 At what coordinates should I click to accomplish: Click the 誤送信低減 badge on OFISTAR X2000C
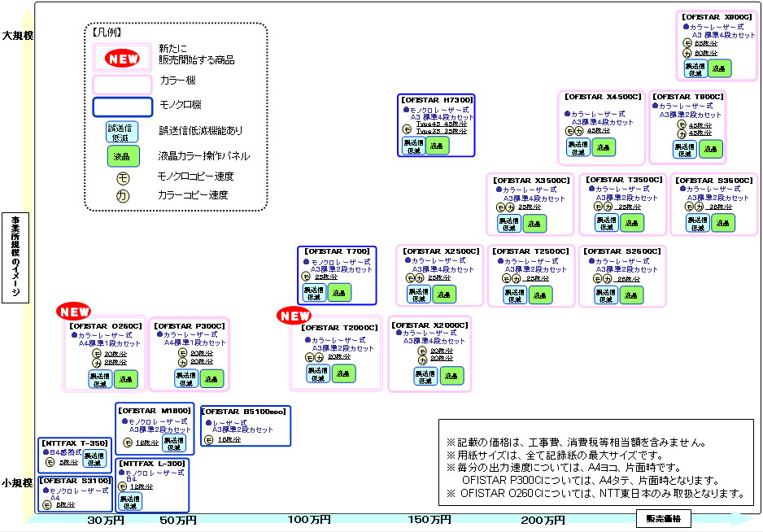pyautogui.click(x=425, y=377)
